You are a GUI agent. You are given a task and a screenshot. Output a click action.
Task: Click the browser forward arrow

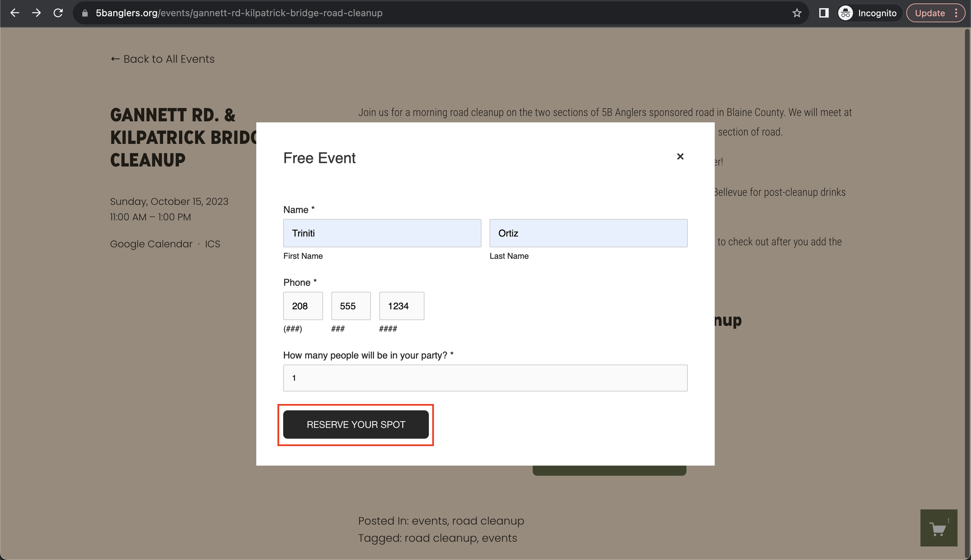pos(37,13)
